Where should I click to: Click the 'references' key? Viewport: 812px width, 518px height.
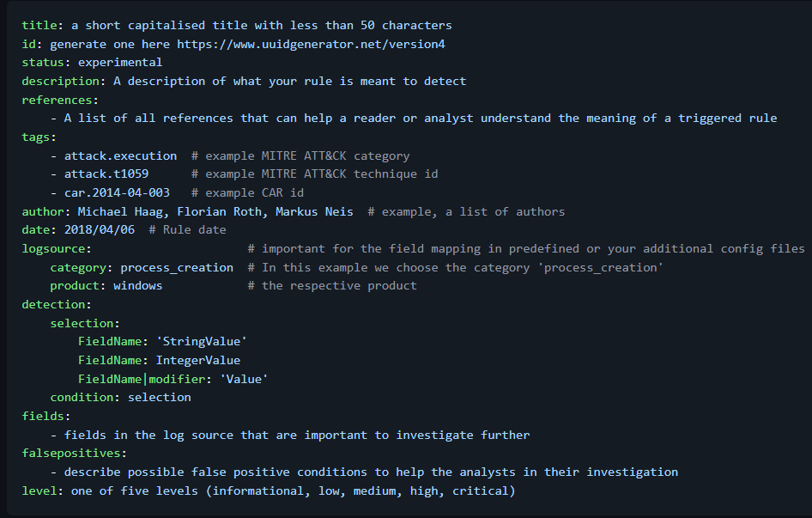[58, 100]
